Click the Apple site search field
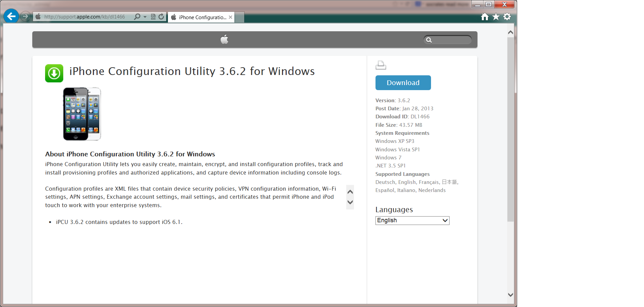The width and height of the screenshot is (644, 307). 448,40
